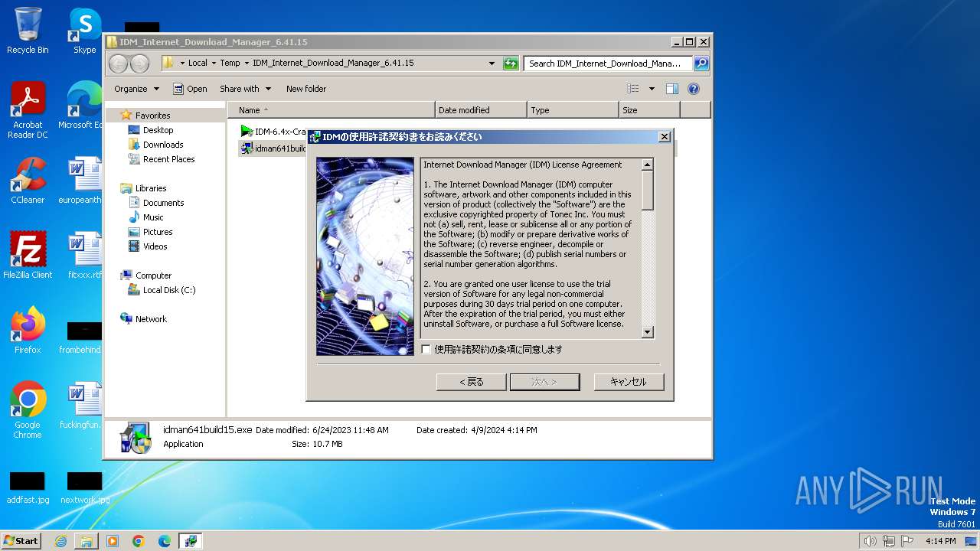This screenshot has width=980, height=551.
Task: Click Chrome in the taskbar
Action: tap(139, 541)
